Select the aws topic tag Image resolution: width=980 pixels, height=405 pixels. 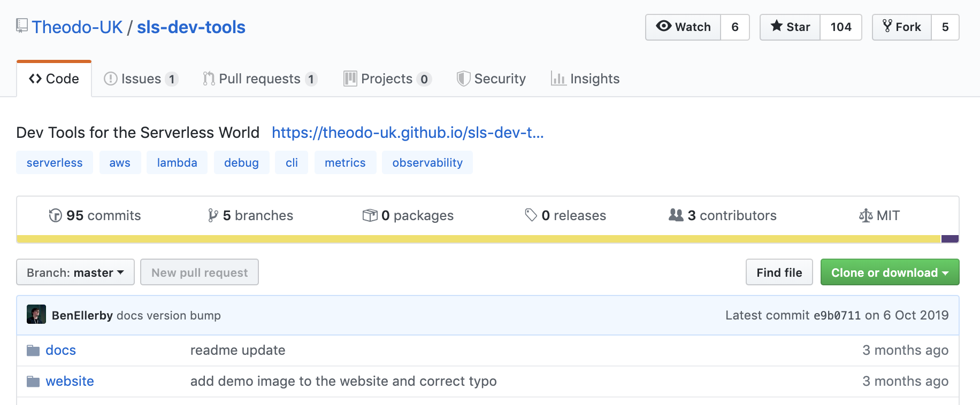click(120, 162)
